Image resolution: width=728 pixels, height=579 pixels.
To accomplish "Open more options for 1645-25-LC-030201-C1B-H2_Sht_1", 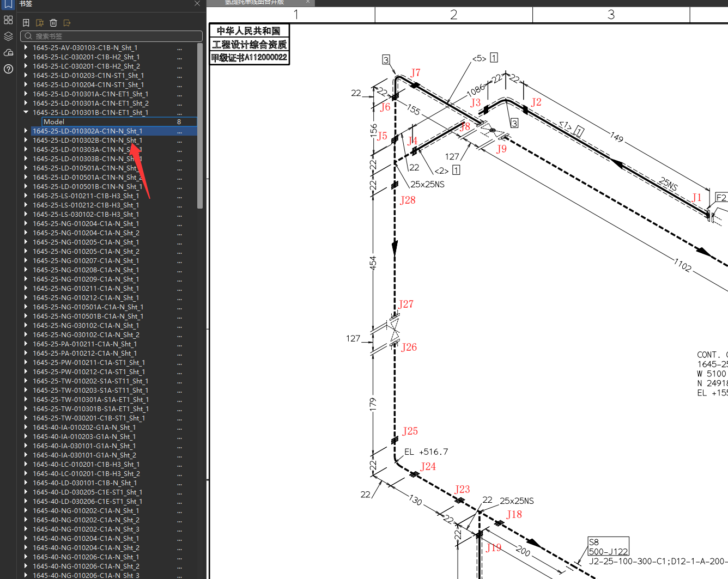I will (179, 57).
